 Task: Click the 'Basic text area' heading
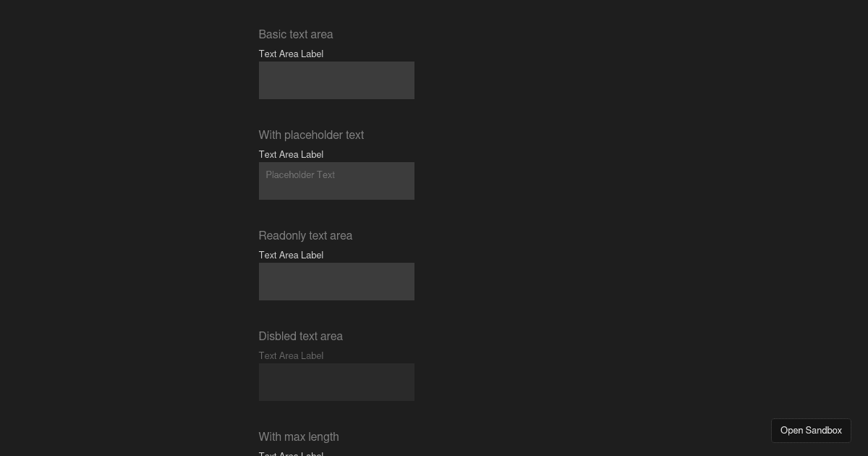pos(296,34)
